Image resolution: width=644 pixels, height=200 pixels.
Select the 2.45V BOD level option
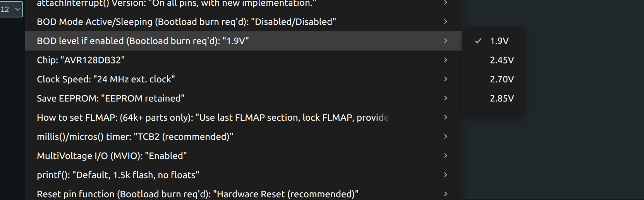coord(501,60)
